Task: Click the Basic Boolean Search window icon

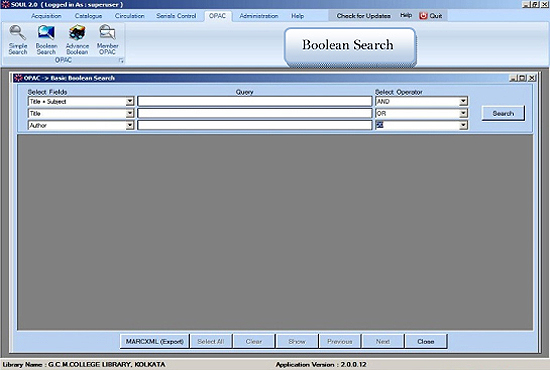Action: (x=19, y=78)
